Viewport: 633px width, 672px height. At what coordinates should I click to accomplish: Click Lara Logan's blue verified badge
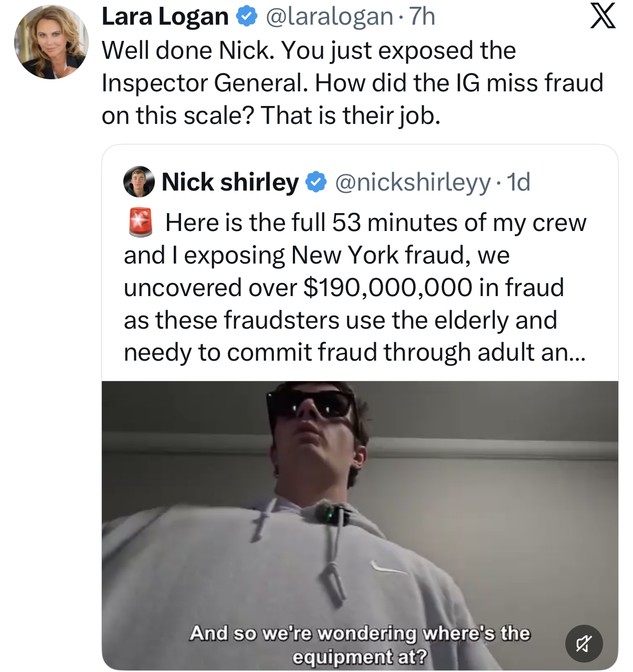tap(247, 17)
